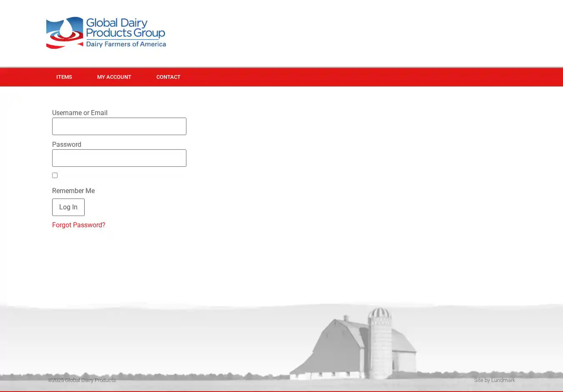Go to MY ACCOUNT in navigation
Screen dimensions: 563x392
tap(114, 77)
